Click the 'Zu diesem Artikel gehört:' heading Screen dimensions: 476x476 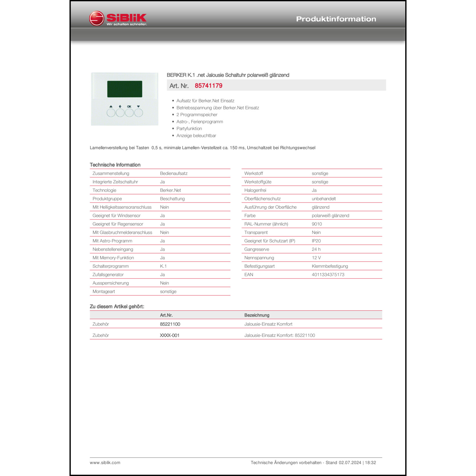pos(117,307)
